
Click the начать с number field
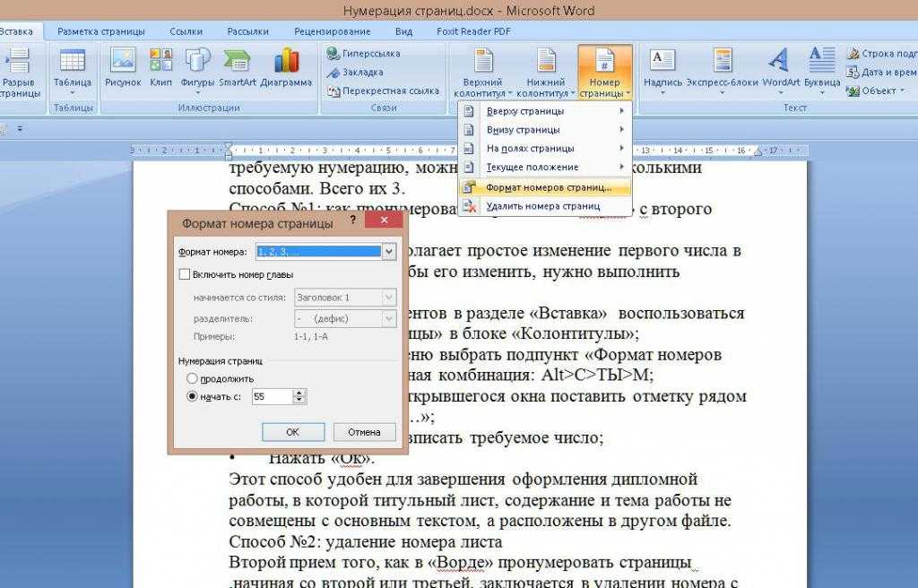273,396
